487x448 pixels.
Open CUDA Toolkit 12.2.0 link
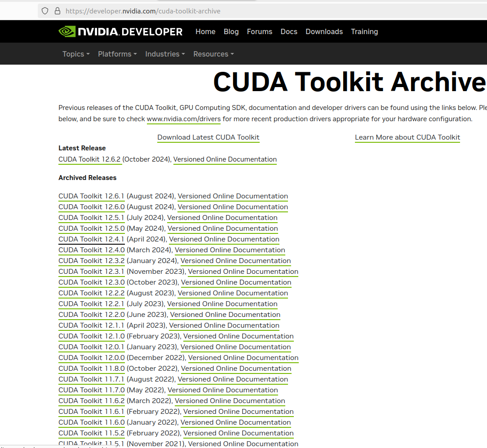point(92,315)
